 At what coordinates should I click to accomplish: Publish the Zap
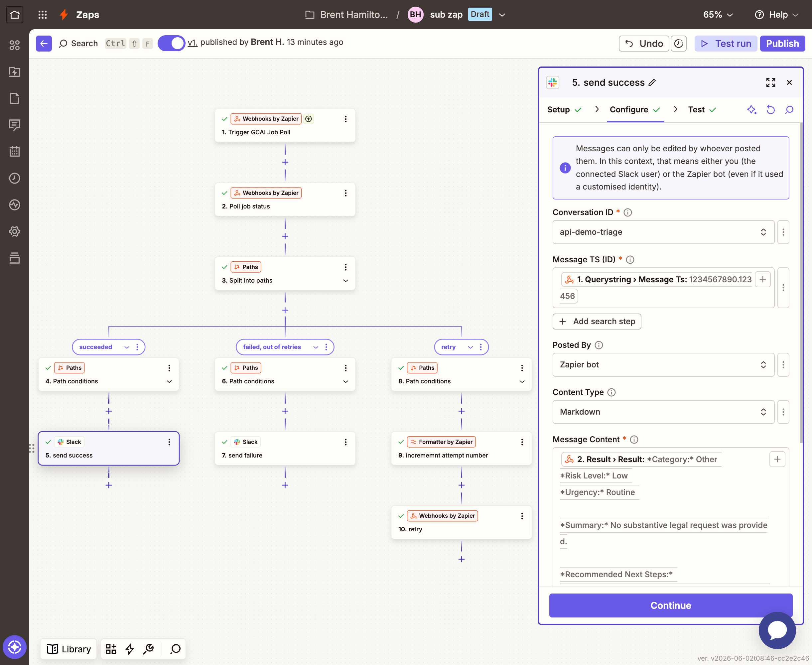pyautogui.click(x=782, y=44)
